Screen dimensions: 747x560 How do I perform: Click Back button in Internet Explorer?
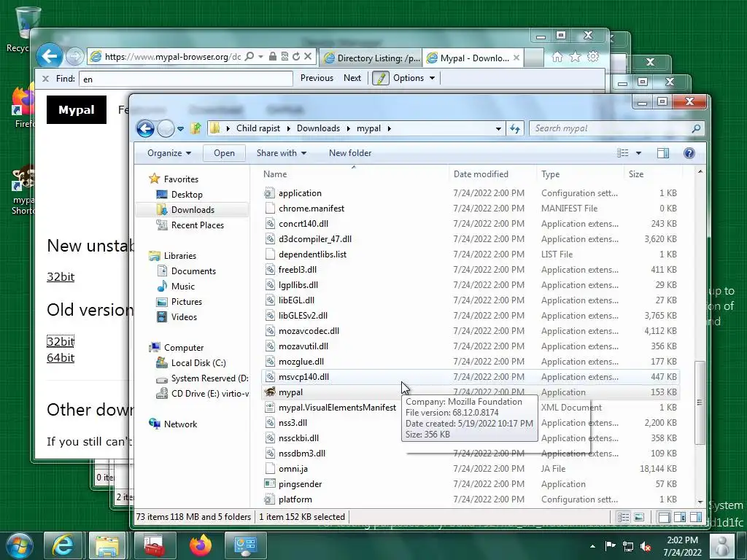pyautogui.click(x=50, y=56)
